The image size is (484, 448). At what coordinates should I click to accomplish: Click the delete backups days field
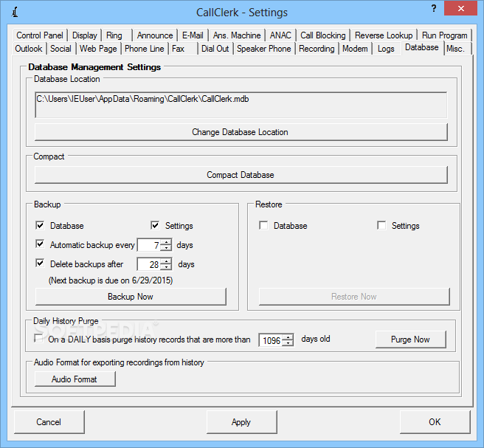[150, 264]
